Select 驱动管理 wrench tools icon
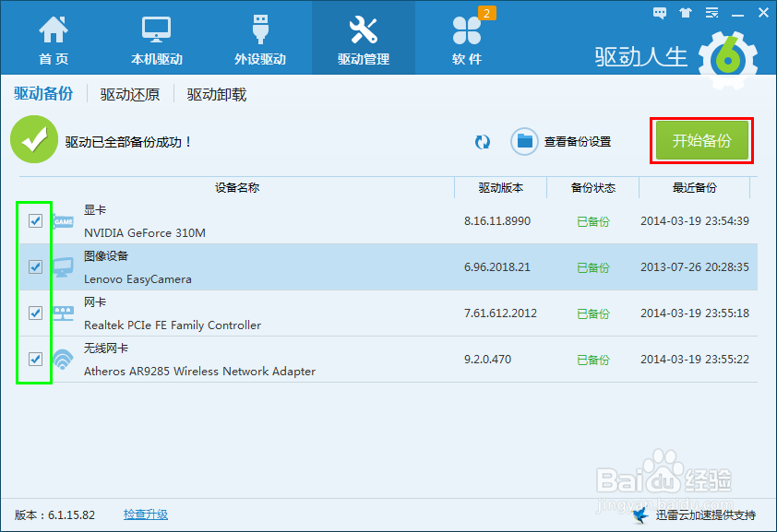Viewport: 777px width, 532px height. 364,30
